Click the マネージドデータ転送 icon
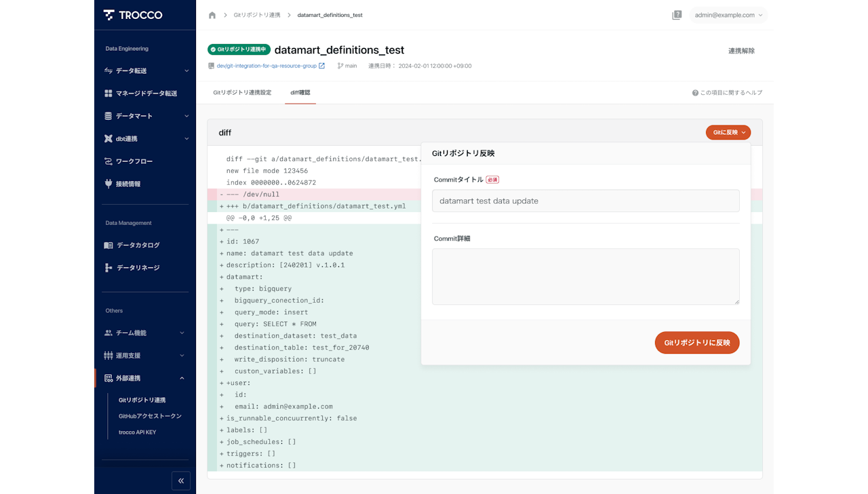This screenshot has width=868, height=494. click(x=108, y=94)
